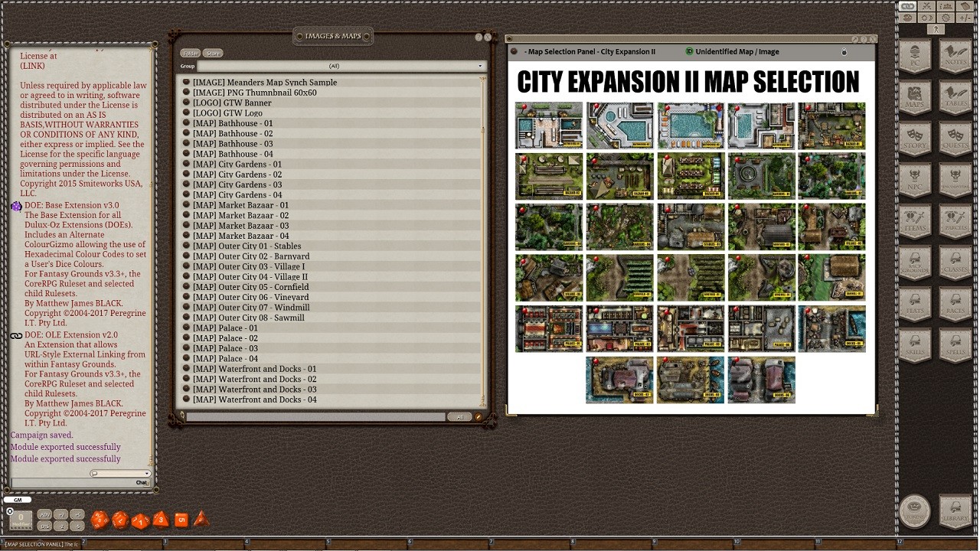Toggle the ADV modifier button

point(44,515)
